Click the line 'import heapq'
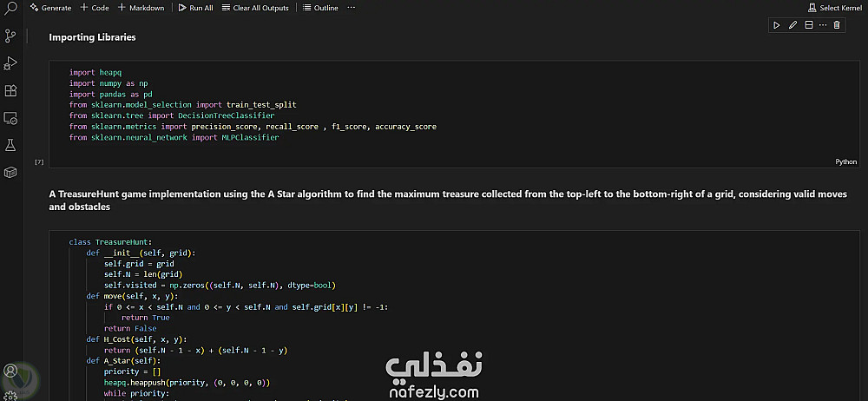 tap(95, 73)
